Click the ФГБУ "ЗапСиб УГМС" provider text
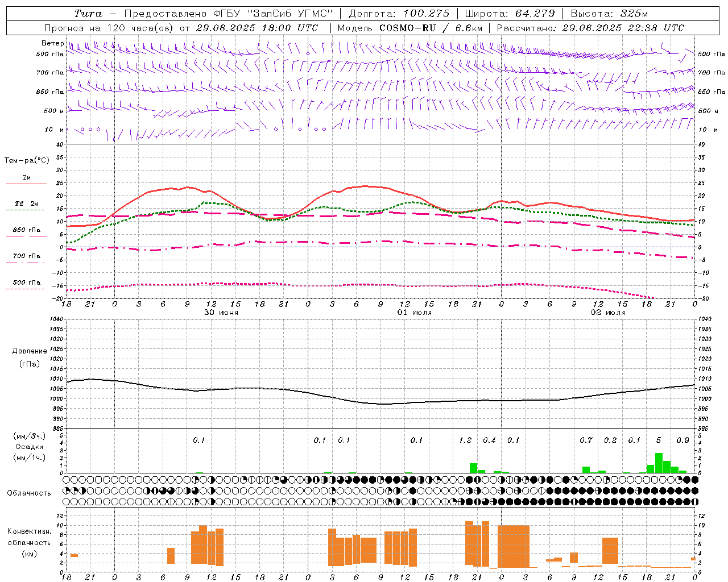The width and height of the screenshot is (728, 582). coord(273,14)
